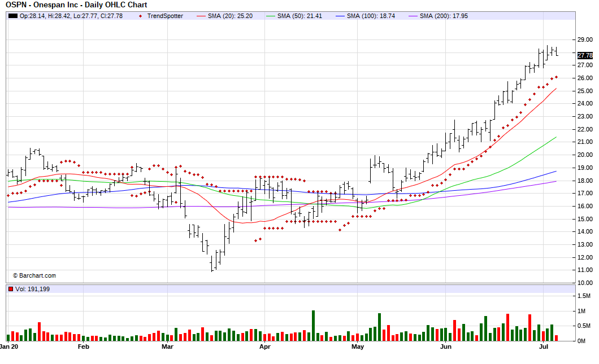Screen dimensions: 599x364
Task: Select the SMA (100): 18.74 legend label
Action: pyautogui.click(x=371, y=16)
